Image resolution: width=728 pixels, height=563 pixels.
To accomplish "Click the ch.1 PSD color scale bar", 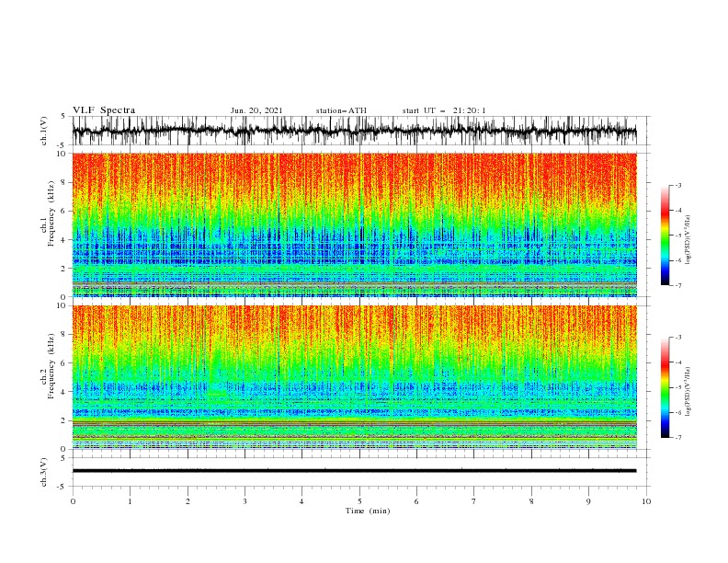I will tap(665, 236).
